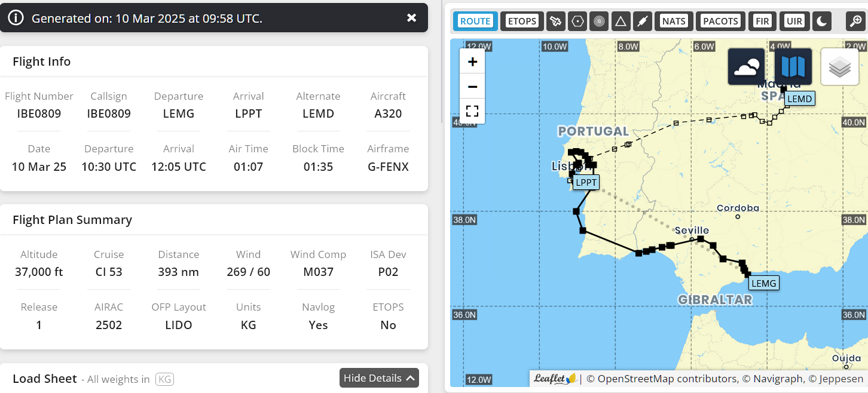Click the Navlog value Yes

(x=318, y=325)
